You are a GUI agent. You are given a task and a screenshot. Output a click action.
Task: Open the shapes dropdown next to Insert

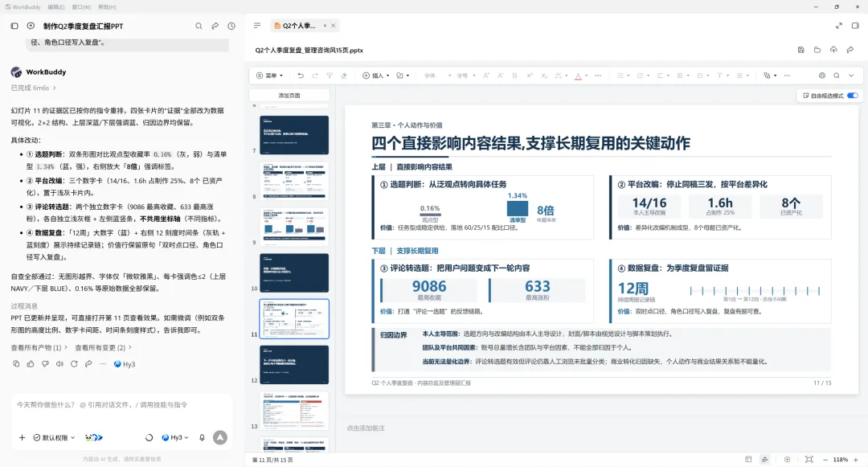click(x=403, y=76)
